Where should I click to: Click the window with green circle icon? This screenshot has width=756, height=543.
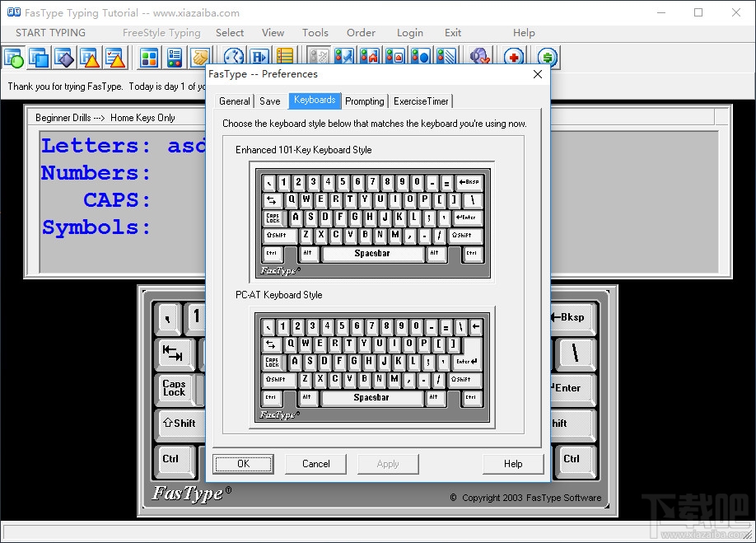point(14,57)
